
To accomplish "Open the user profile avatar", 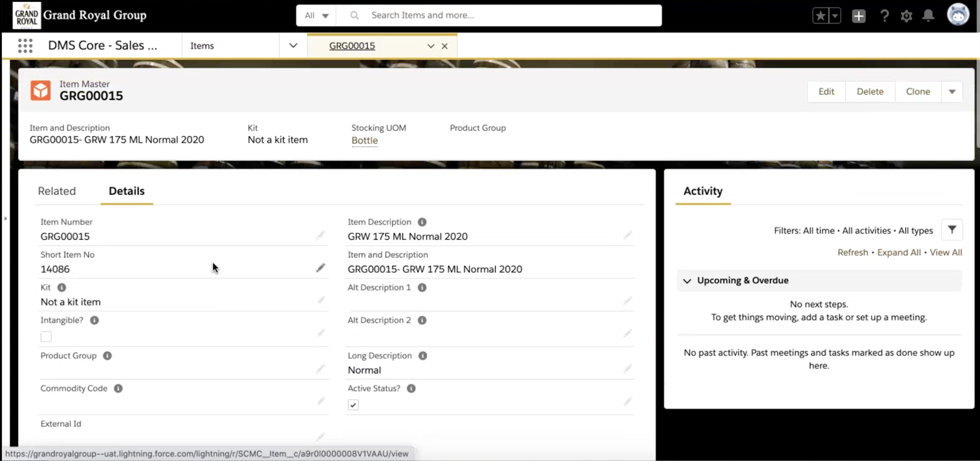I will pyautogui.click(x=958, y=15).
